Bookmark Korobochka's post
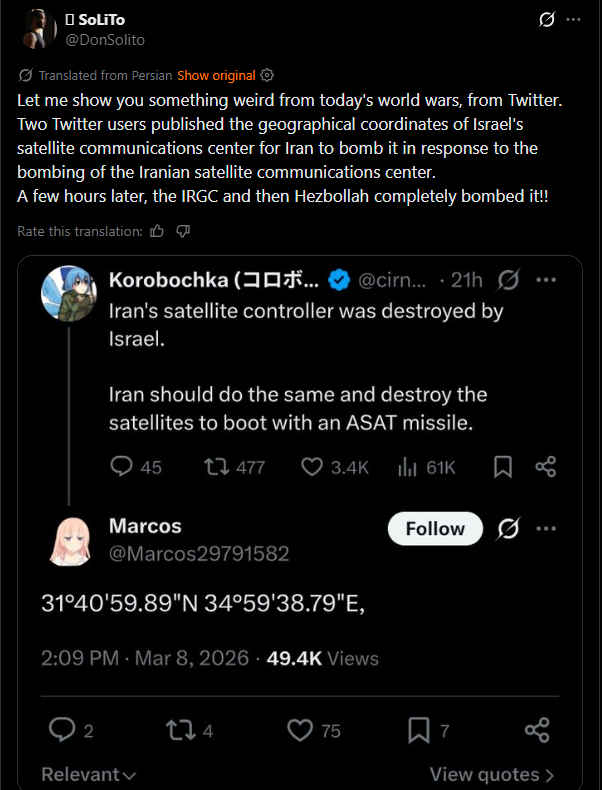Image resolution: width=602 pixels, height=790 pixels. click(503, 467)
